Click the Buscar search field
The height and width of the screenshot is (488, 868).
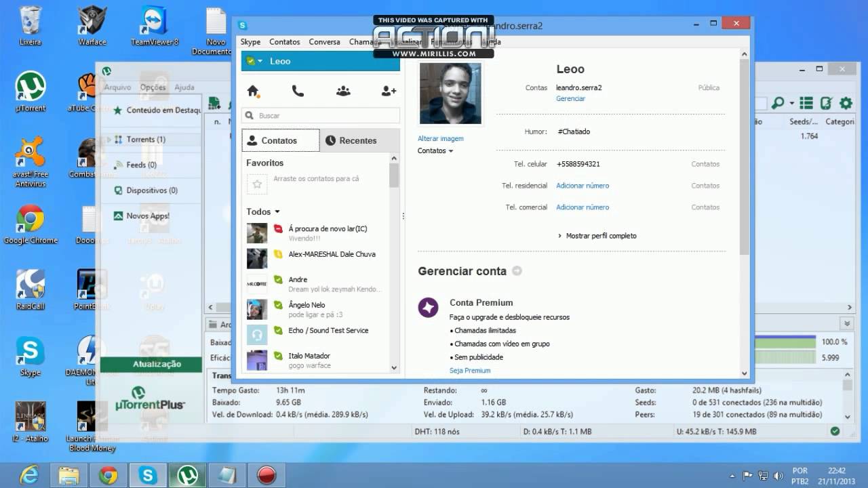(321, 116)
